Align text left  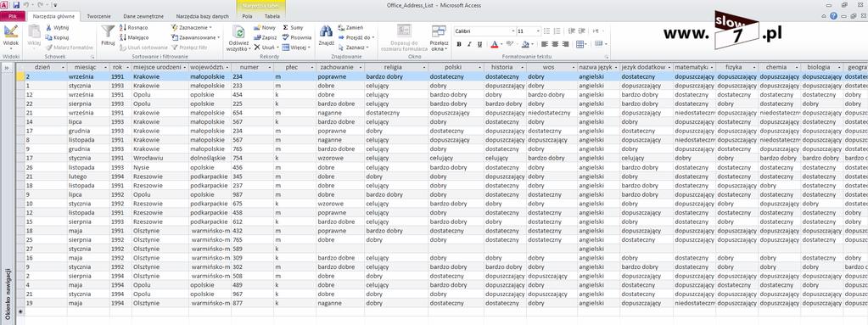545,44
